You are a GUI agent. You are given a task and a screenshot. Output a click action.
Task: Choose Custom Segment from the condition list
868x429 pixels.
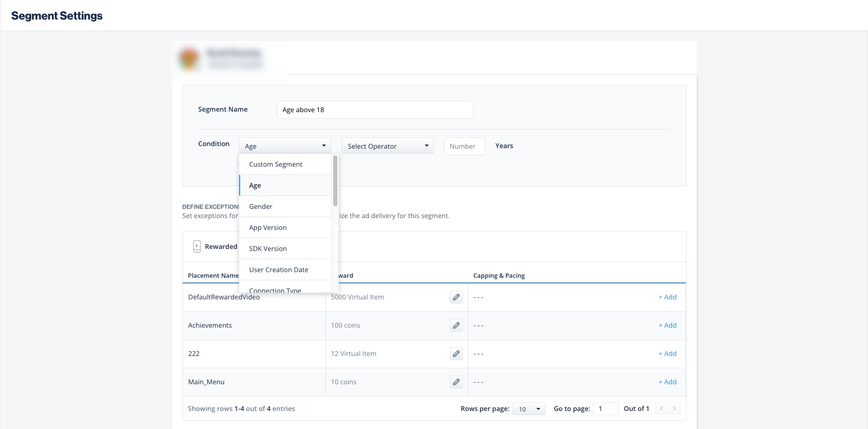[x=285, y=165]
